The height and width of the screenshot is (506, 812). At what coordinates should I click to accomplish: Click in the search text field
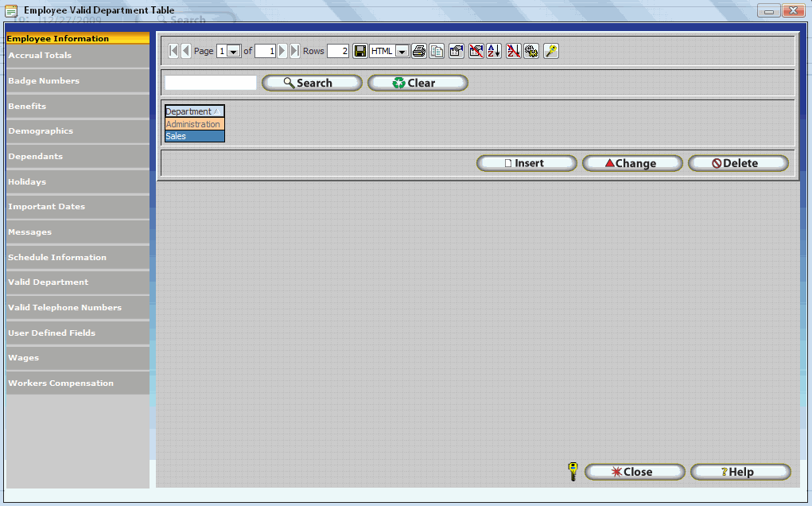click(x=211, y=83)
